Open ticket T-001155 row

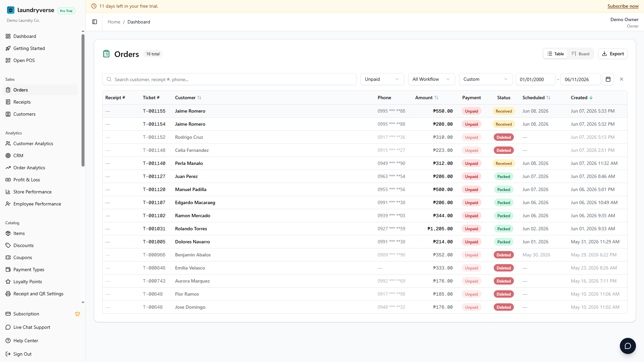click(x=365, y=111)
